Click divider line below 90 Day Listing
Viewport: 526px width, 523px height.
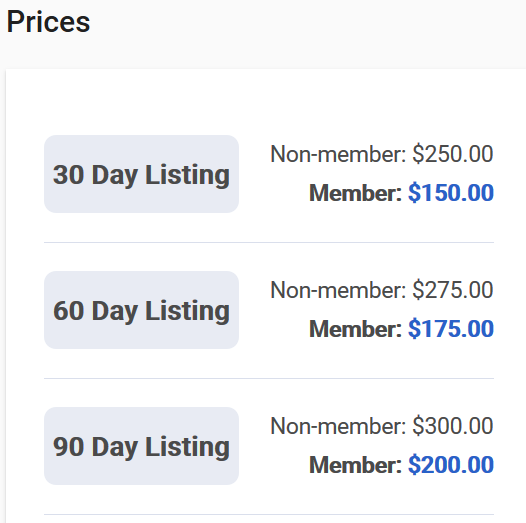point(269,514)
